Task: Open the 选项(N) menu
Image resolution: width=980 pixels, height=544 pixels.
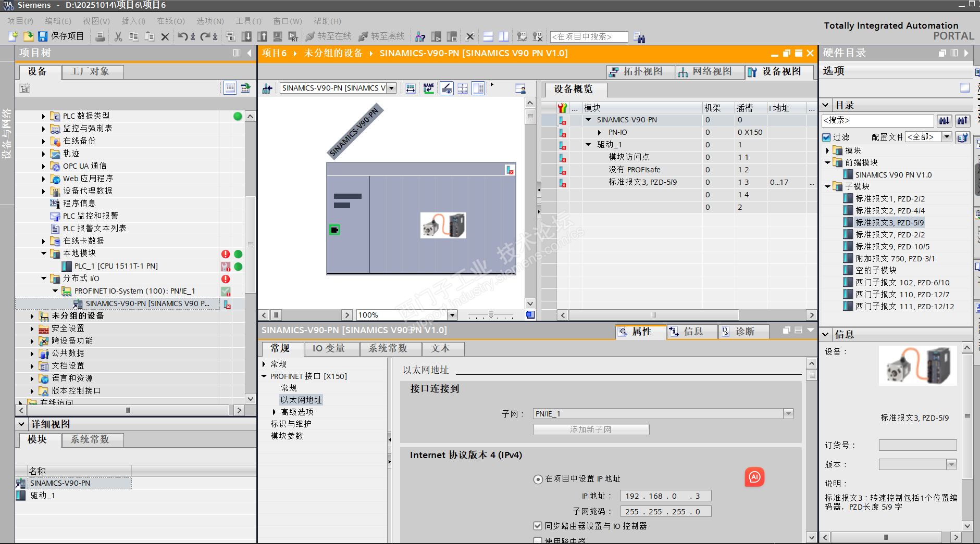Action: pyautogui.click(x=210, y=21)
